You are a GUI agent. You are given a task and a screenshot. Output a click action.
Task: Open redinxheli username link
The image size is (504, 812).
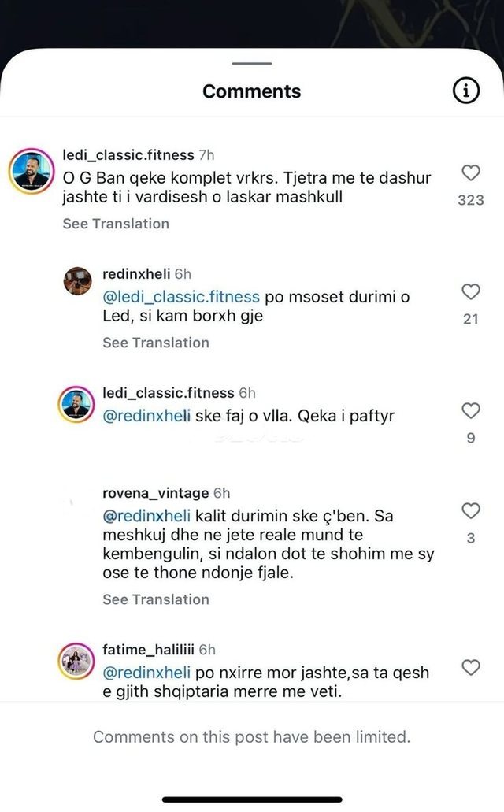click(x=136, y=274)
